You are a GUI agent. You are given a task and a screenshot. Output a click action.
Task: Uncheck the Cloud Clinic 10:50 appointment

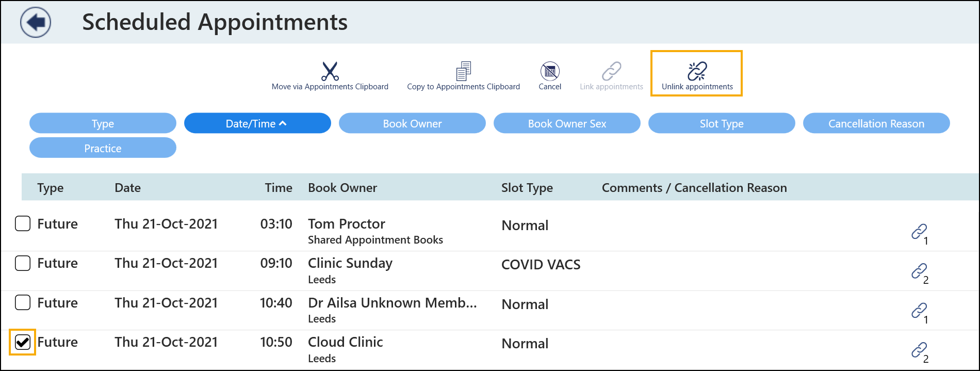(23, 342)
